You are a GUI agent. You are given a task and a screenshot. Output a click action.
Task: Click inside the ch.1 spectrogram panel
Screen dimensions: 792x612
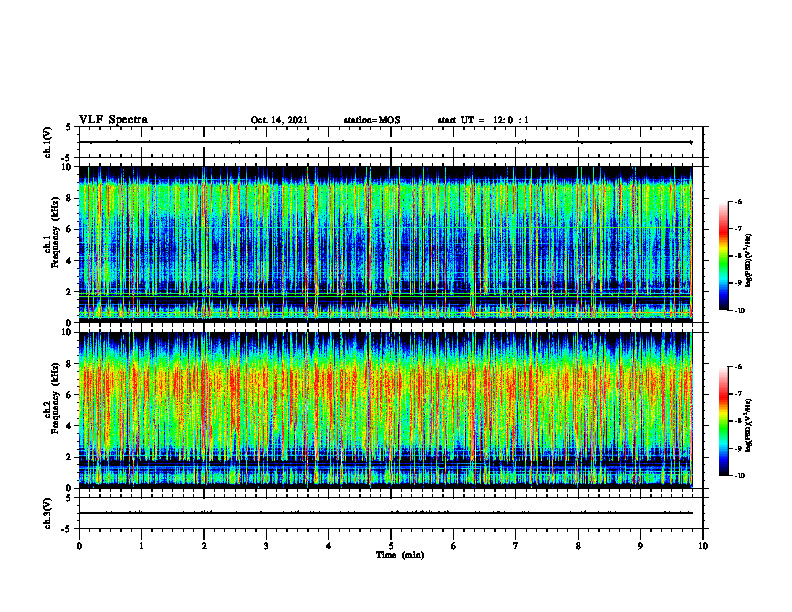tap(385, 244)
